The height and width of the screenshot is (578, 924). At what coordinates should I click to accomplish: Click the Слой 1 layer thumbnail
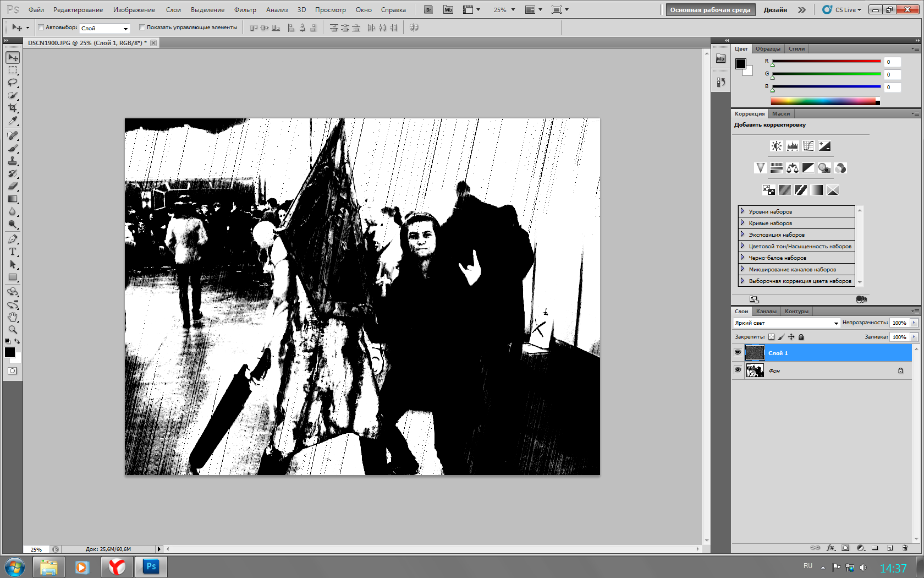pyautogui.click(x=755, y=353)
